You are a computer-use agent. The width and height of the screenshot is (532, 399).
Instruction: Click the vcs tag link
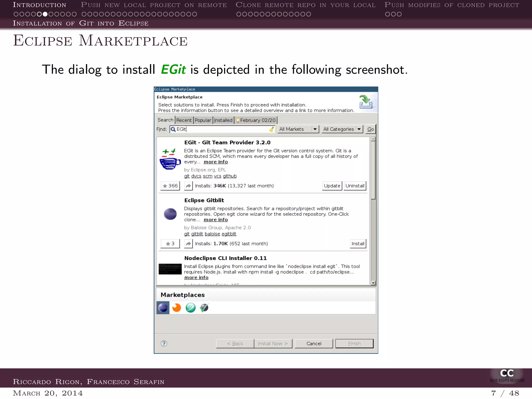[x=217, y=176]
